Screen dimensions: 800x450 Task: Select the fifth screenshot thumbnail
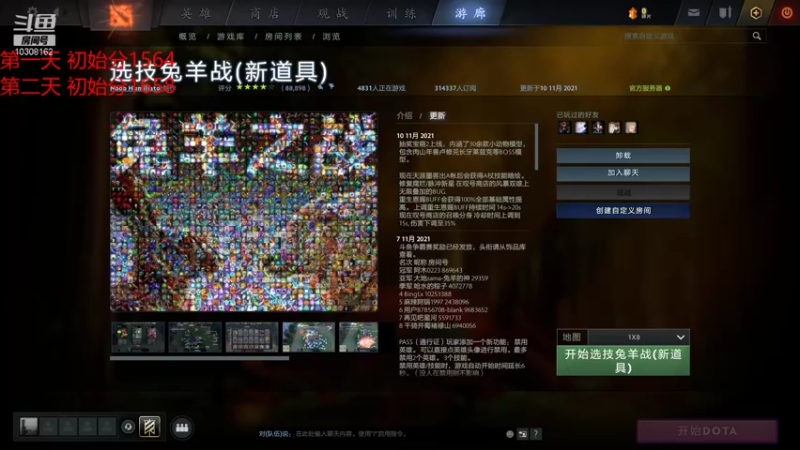(359, 337)
